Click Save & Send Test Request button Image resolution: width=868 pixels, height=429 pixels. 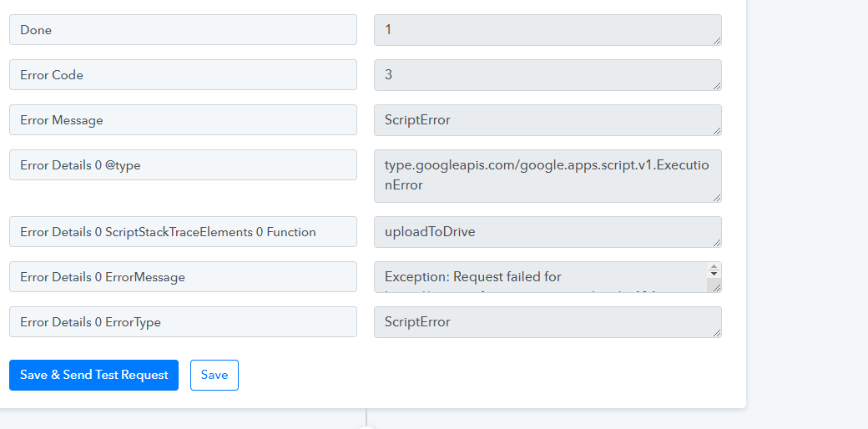click(93, 375)
